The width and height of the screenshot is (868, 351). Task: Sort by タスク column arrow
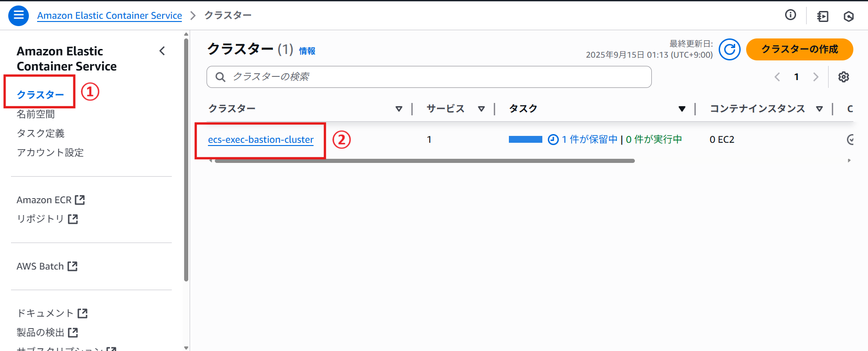[682, 109]
